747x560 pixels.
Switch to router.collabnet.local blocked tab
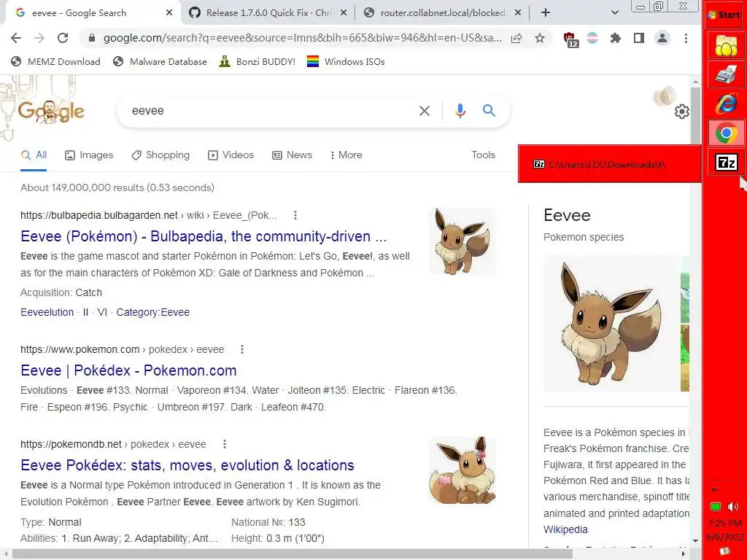click(x=443, y=13)
